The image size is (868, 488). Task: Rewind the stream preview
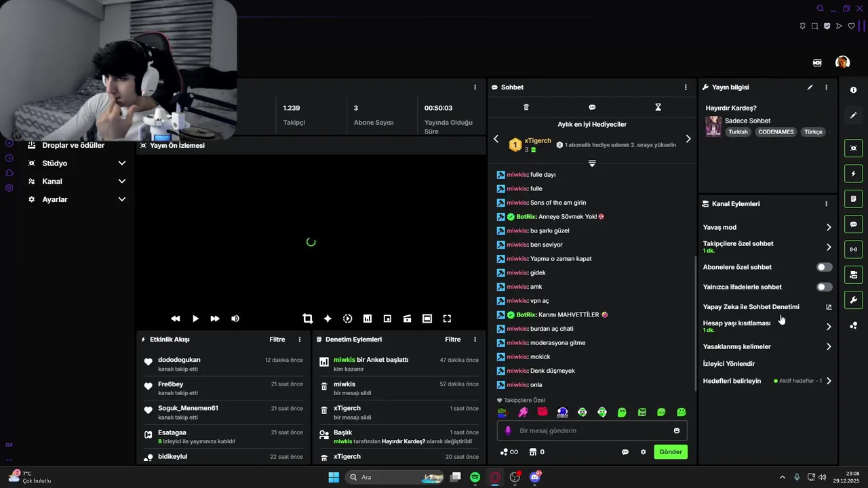(x=176, y=319)
